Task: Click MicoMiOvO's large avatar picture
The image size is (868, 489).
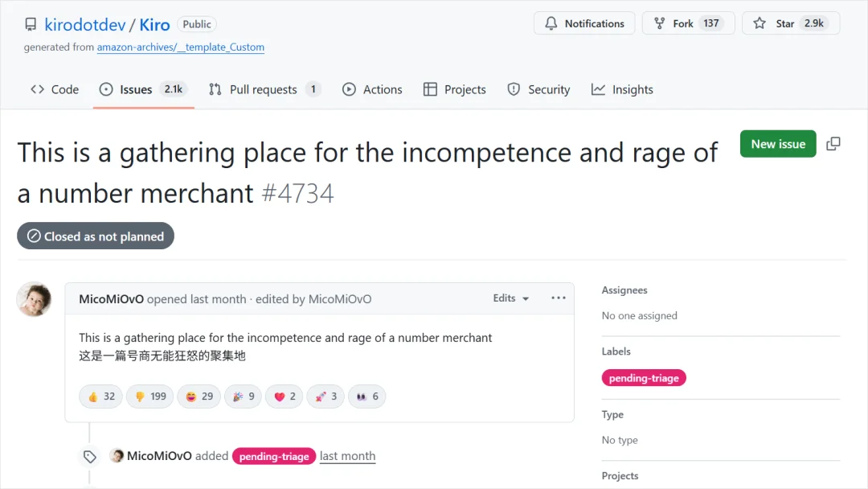Action: click(x=35, y=299)
